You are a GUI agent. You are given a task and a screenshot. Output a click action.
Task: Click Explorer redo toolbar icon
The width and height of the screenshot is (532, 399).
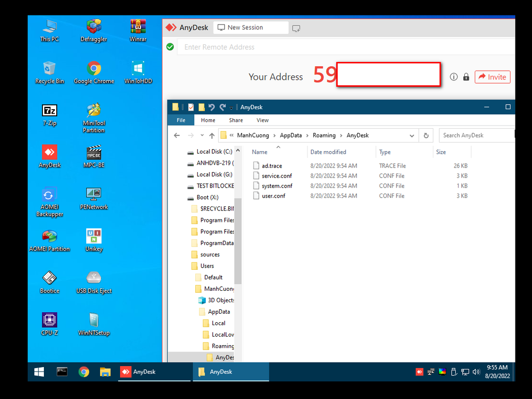(223, 107)
